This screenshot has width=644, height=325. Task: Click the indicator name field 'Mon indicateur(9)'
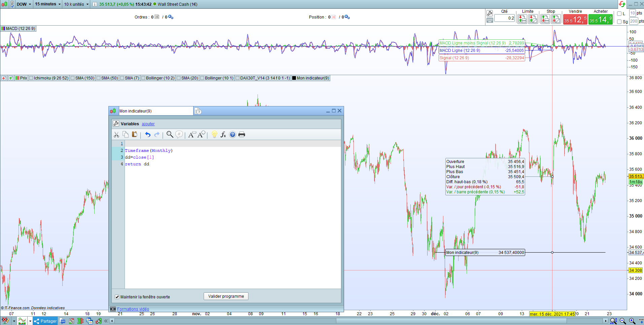156,111
